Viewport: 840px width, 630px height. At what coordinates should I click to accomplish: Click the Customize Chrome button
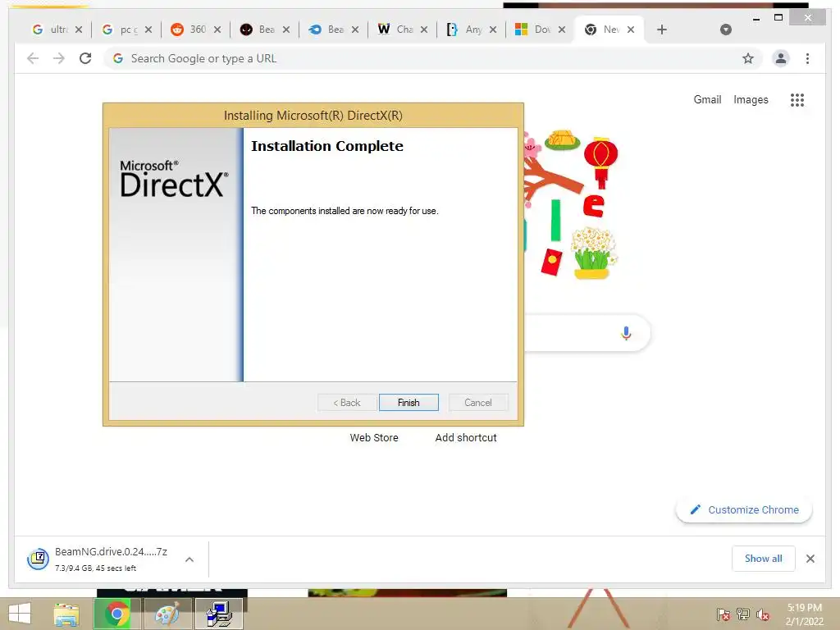[744, 510]
